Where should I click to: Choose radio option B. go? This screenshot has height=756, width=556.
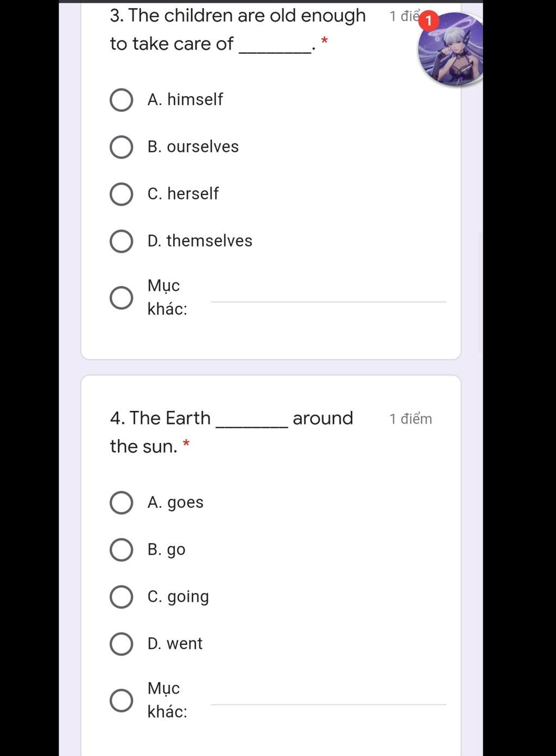(121, 550)
